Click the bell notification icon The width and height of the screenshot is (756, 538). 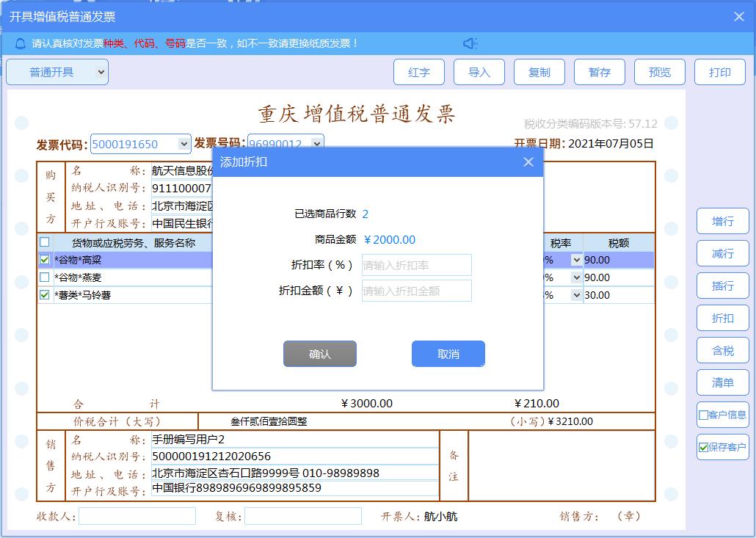(x=19, y=43)
